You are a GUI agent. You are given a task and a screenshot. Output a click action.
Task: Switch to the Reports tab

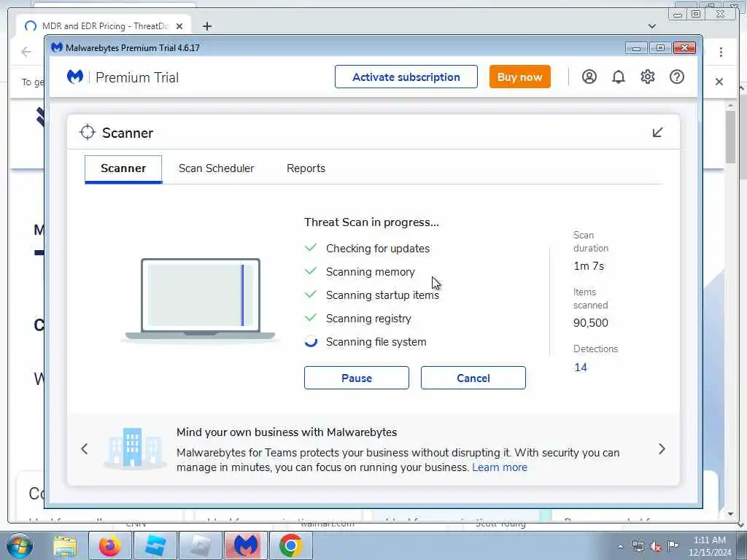tap(306, 168)
